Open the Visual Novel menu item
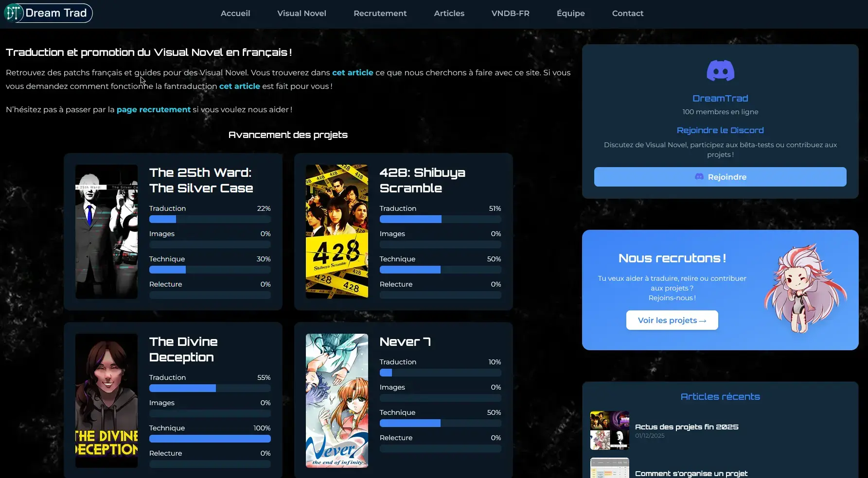Screen dimensions: 868x478 pyautogui.click(x=301, y=14)
